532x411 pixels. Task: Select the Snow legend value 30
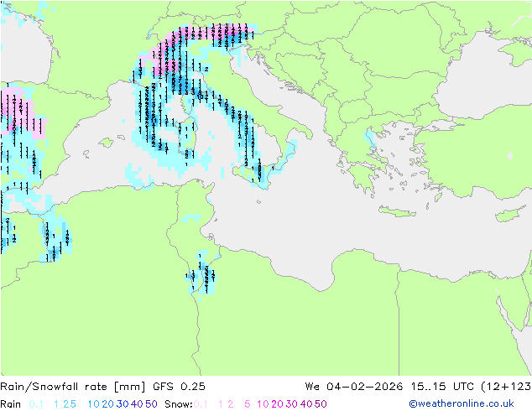(x=292, y=404)
